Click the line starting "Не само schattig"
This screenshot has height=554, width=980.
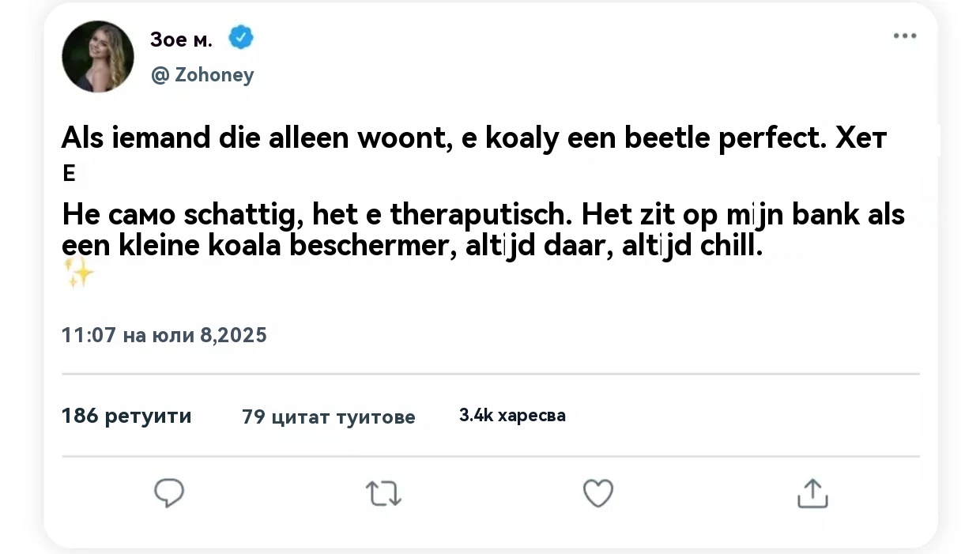click(x=483, y=214)
